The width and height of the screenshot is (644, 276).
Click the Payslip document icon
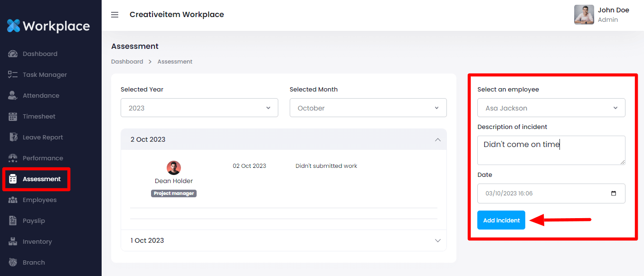coord(13,221)
